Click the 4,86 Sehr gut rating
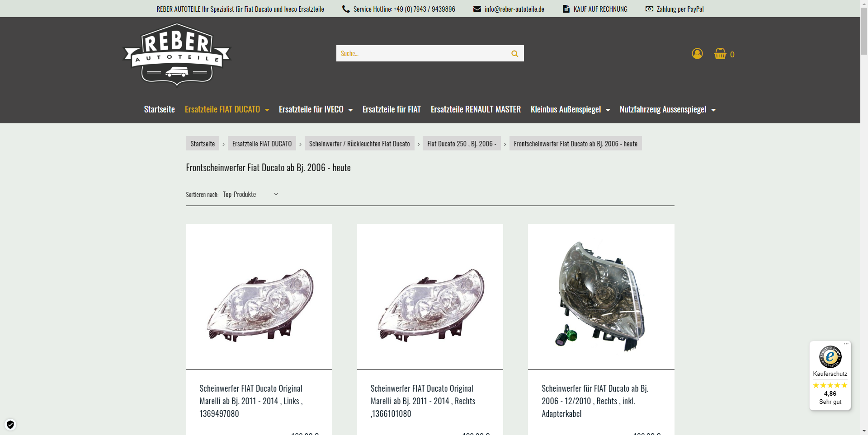The height and width of the screenshot is (435, 868). pos(830,398)
